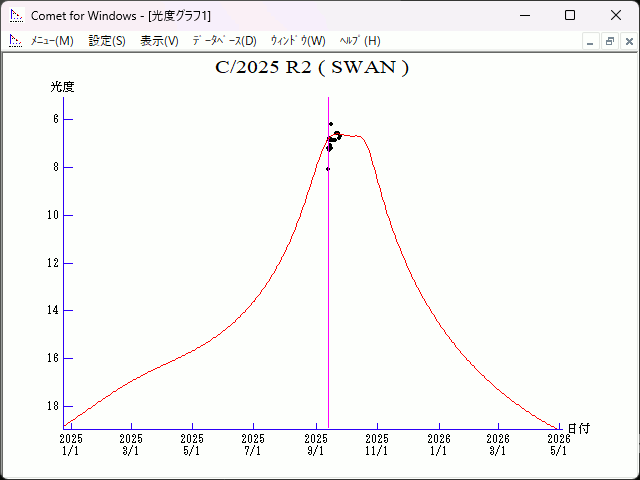Close the Comet for Windows application
Screen dimensions: 640x480
pos(616,15)
